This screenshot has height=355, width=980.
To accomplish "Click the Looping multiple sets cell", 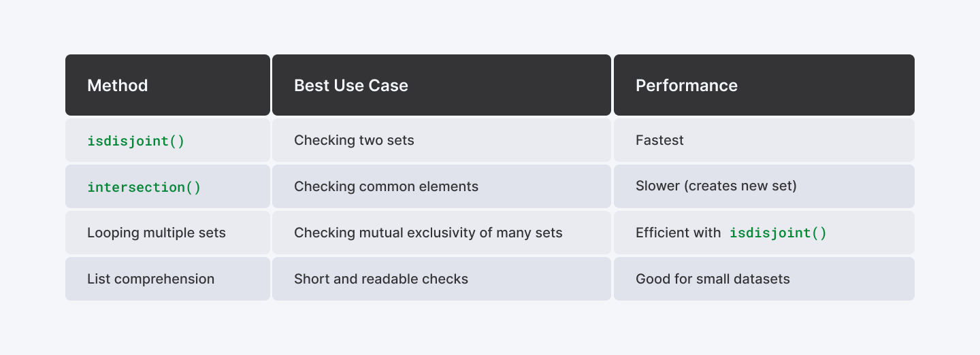I will [167, 233].
